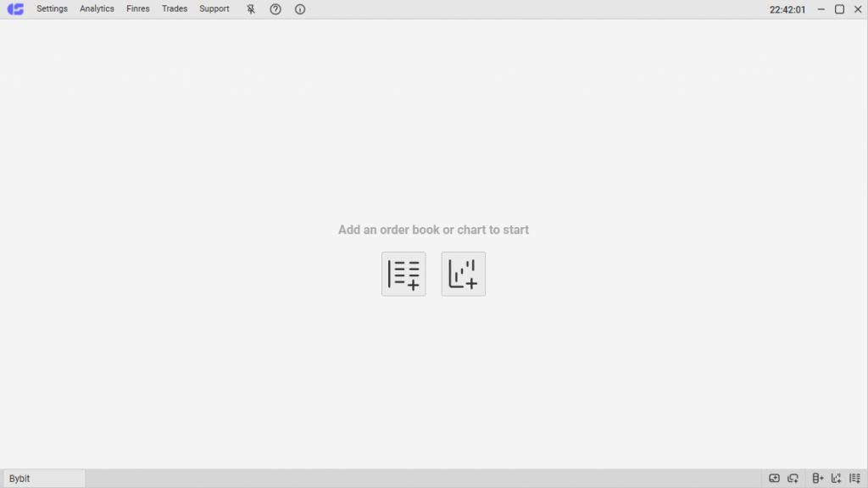Screen dimensions: 868x488
Task: Click the add cluster column icon in status bar
Action: pyautogui.click(x=818, y=479)
